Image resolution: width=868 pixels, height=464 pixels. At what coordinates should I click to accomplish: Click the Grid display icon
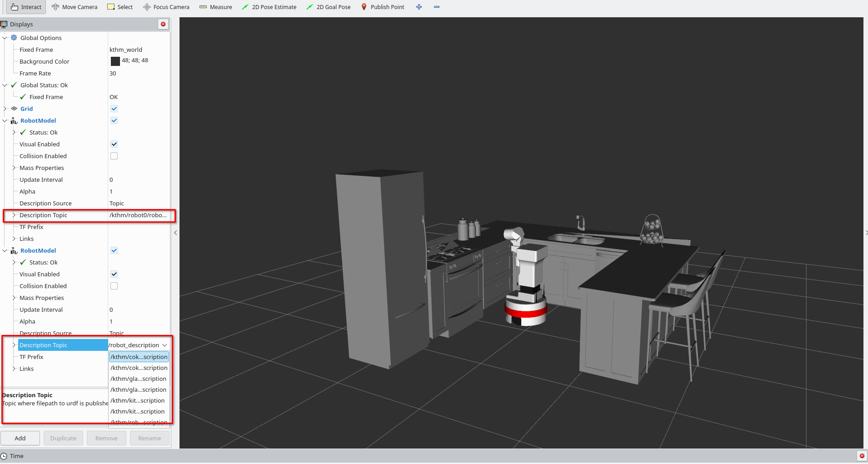(x=14, y=109)
